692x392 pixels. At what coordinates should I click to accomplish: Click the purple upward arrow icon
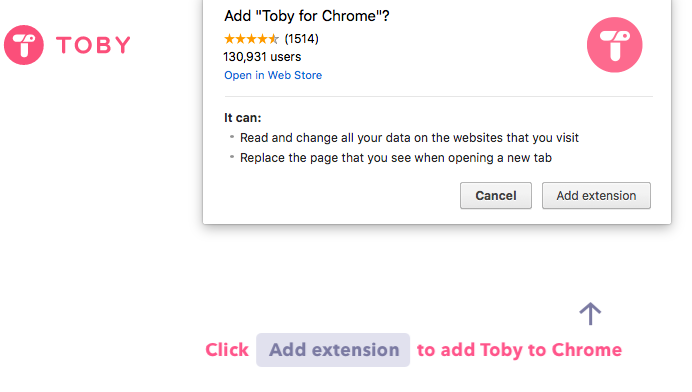(x=590, y=314)
